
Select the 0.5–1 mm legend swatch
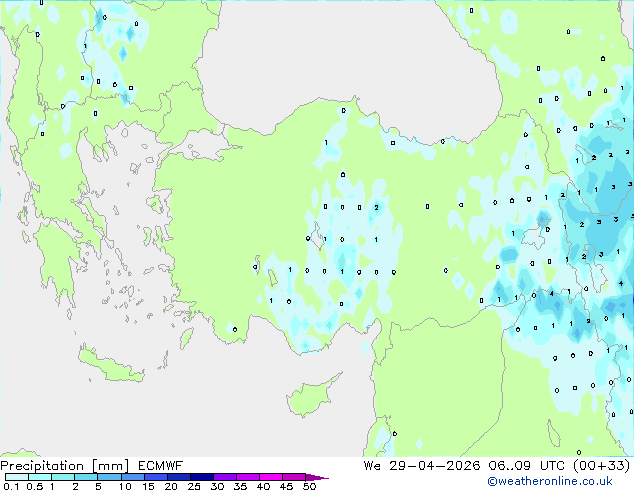coord(40,477)
